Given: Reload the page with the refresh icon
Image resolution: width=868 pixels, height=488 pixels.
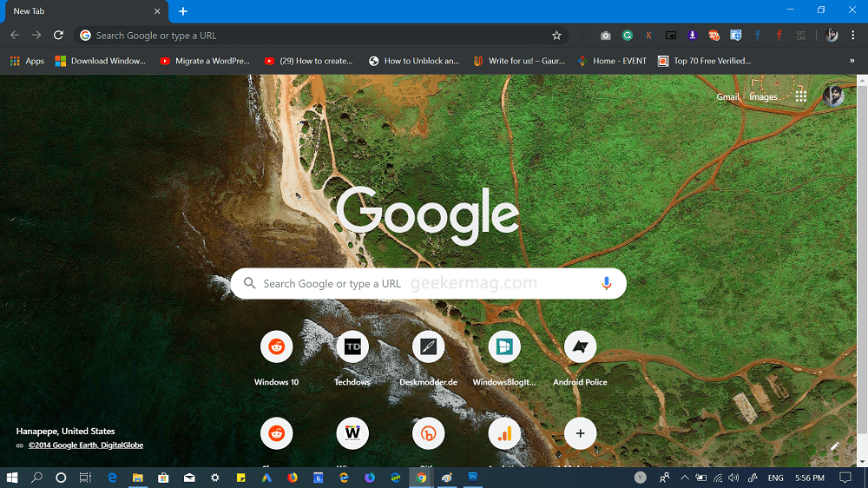Looking at the screenshot, I should (58, 36).
